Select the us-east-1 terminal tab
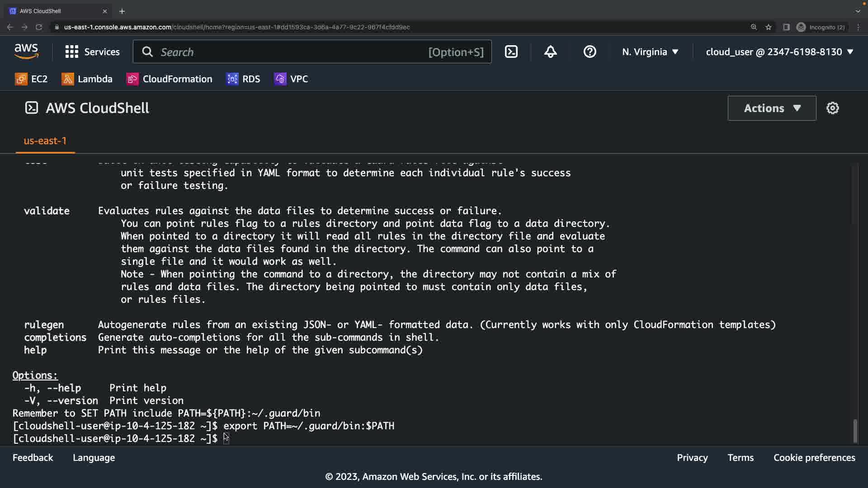Screen dimensions: 868x488 point(45,141)
